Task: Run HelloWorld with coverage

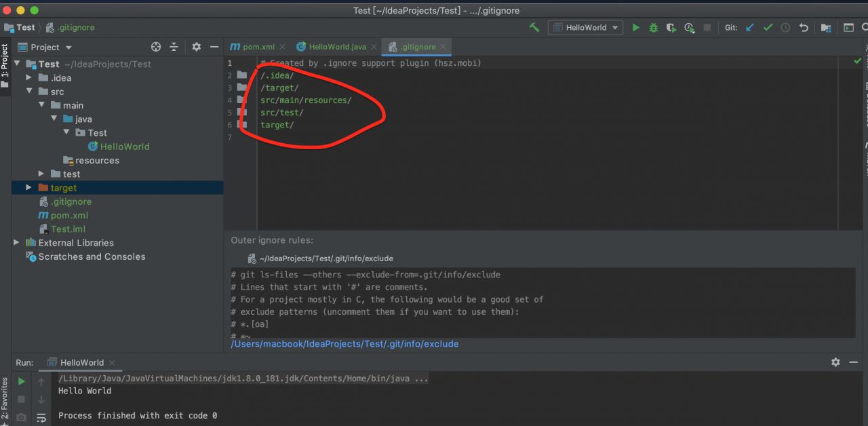Action: 671,28
